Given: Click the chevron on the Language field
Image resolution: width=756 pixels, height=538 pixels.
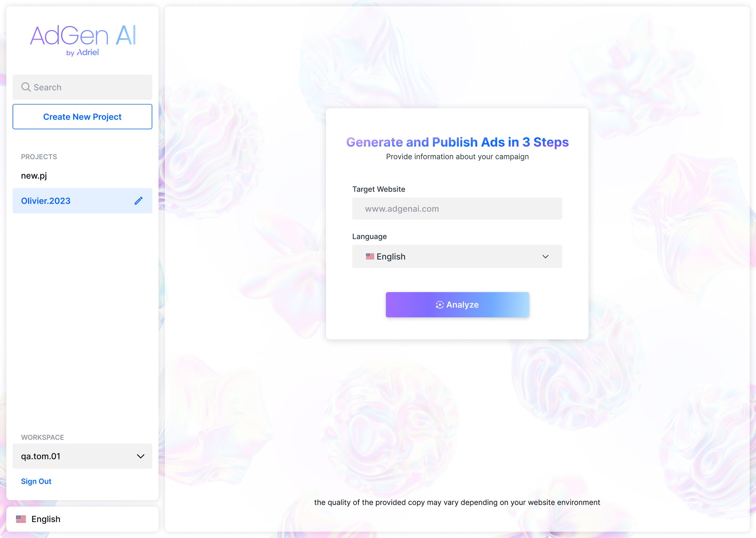Looking at the screenshot, I should pyautogui.click(x=545, y=256).
